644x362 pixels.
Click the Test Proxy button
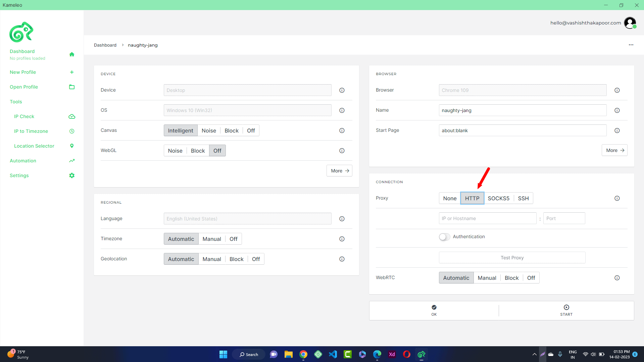(x=512, y=257)
